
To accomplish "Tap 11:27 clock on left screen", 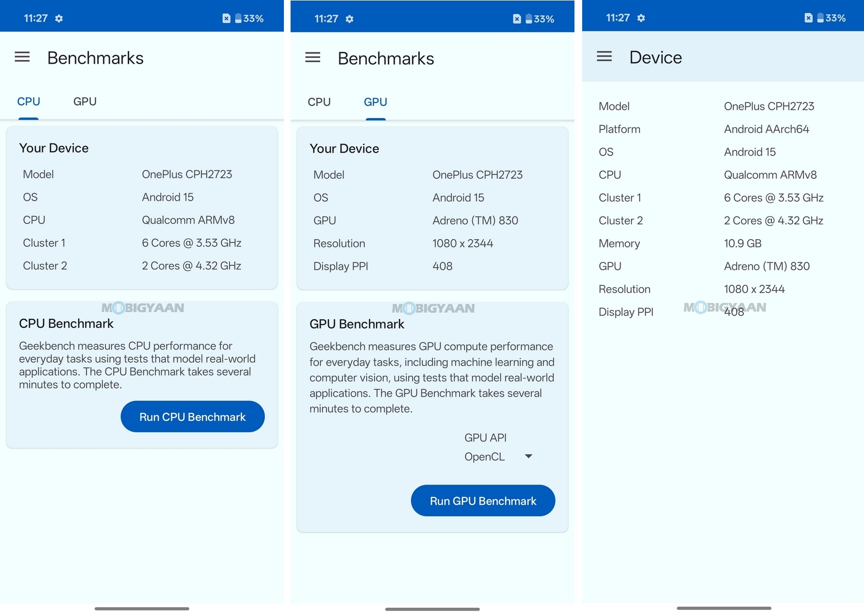I will point(36,18).
